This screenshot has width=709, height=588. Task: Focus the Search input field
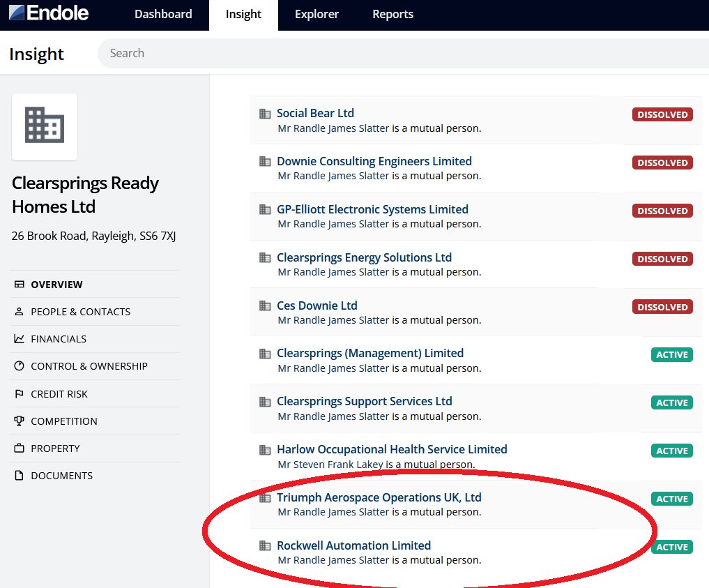pyautogui.click(x=404, y=54)
